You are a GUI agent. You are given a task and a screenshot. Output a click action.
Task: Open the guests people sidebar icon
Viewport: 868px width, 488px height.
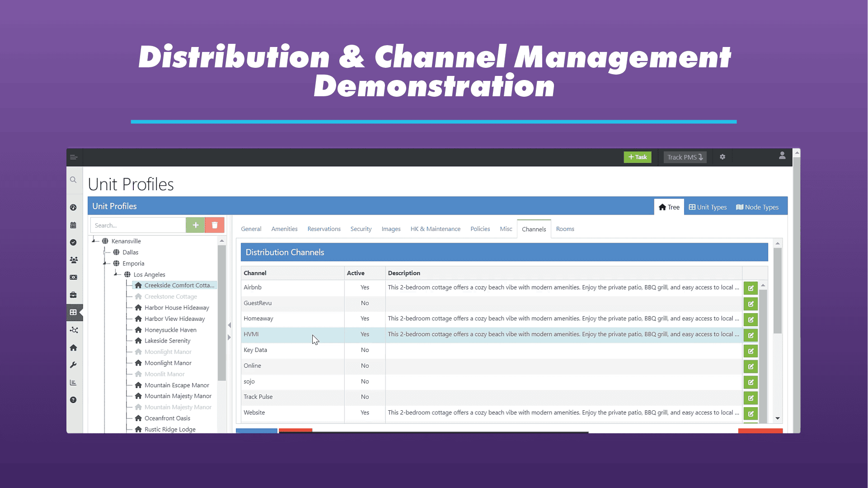[73, 260]
